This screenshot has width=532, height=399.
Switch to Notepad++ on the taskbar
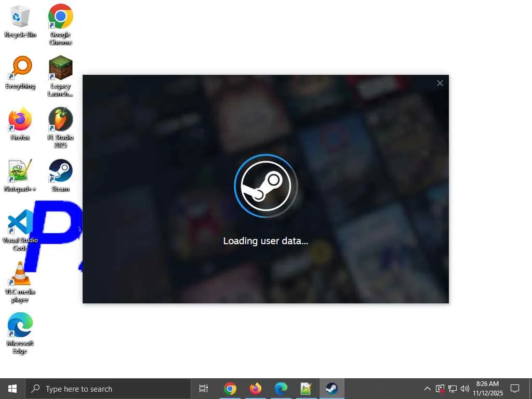(x=306, y=389)
